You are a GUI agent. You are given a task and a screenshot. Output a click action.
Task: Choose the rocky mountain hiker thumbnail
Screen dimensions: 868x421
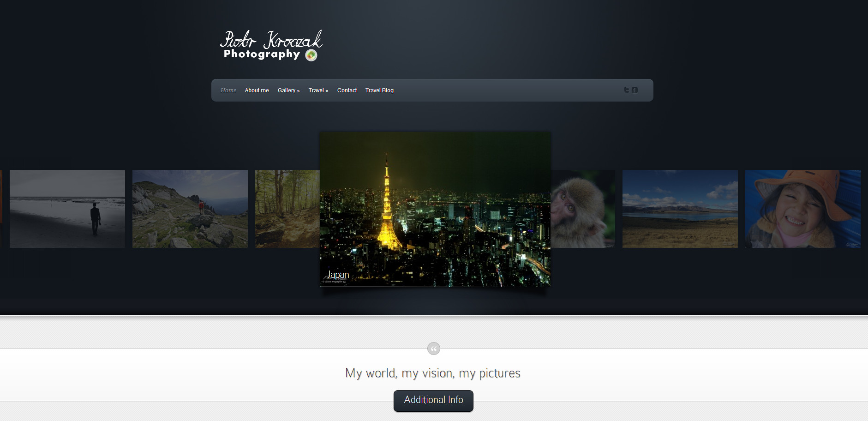point(190,209)
